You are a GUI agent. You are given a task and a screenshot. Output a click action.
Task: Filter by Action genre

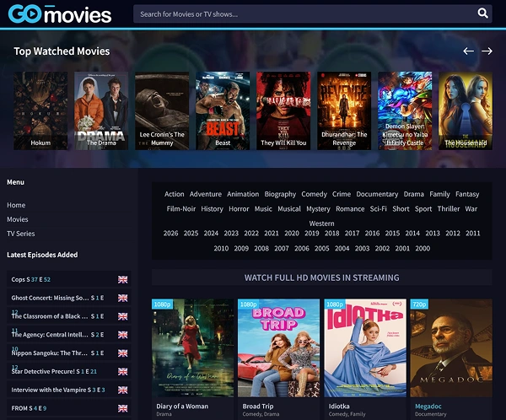175,194
